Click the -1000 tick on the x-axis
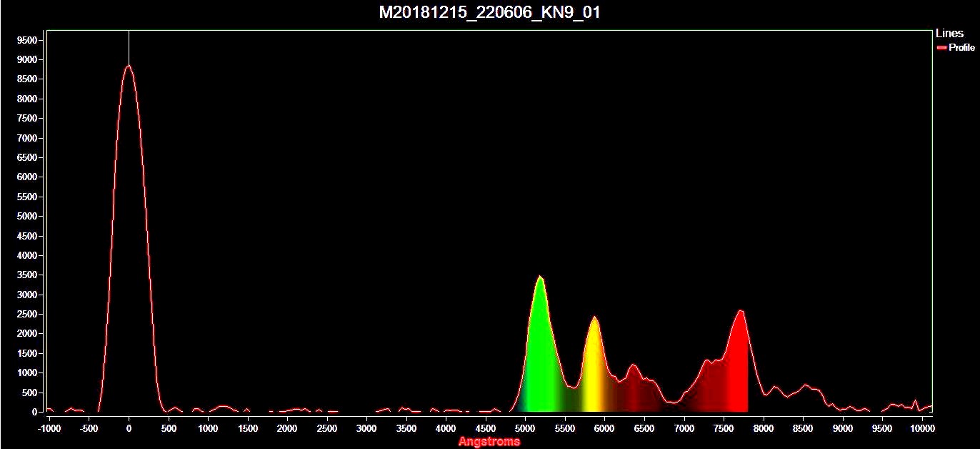This screenshot has width=980, height=449. [x=49, y=429]
